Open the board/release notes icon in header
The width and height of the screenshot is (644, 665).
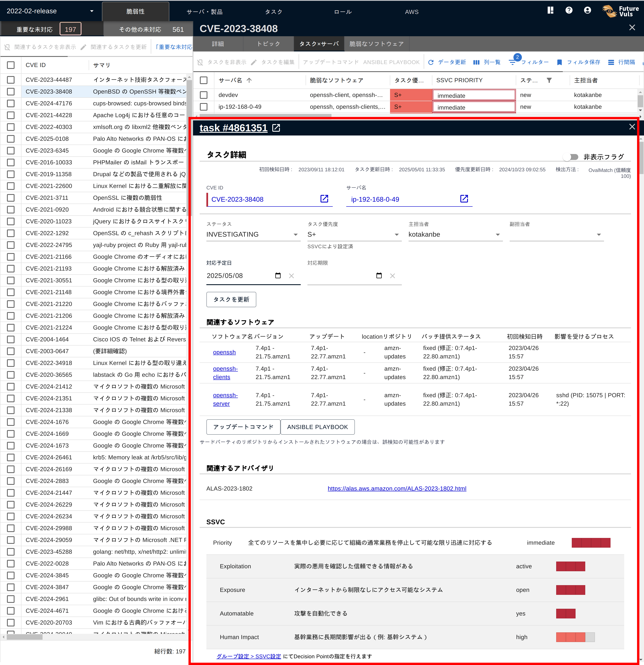point(550,11)
